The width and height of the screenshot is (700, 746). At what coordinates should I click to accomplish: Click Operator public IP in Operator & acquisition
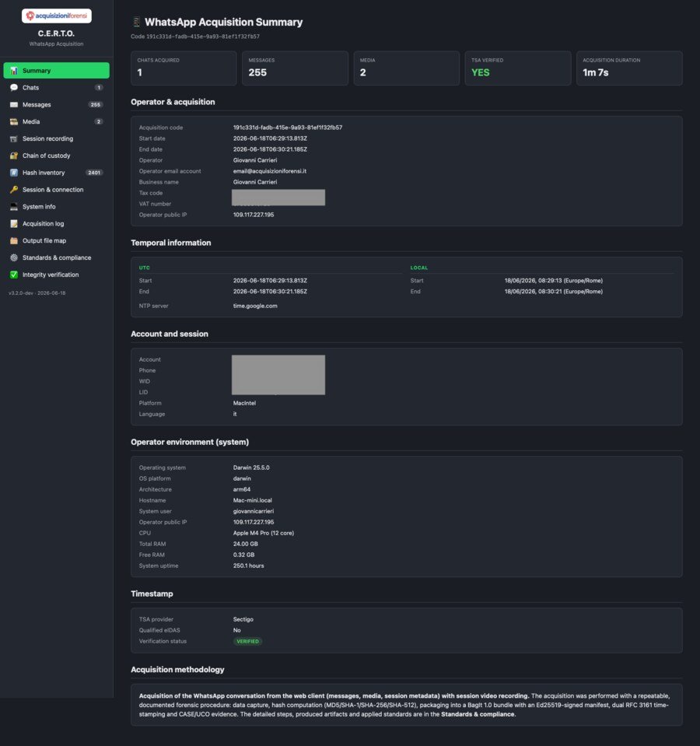pos(254,215)
